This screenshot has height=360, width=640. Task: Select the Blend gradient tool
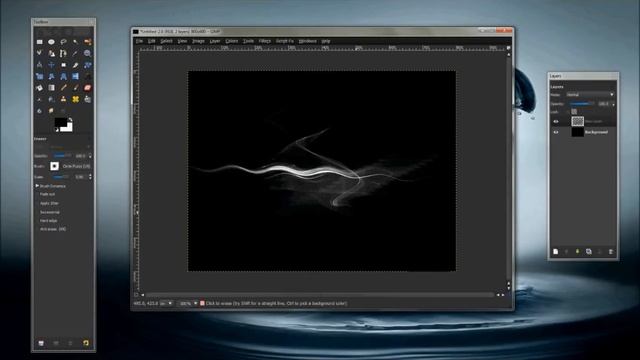point(51,88)
